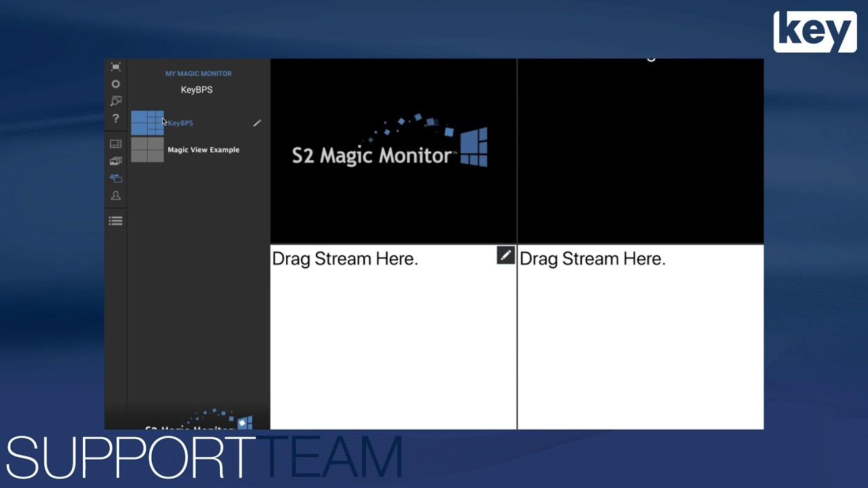Open the help question mark icon
The image size is (868, 488).
click(x=116, y=119)
